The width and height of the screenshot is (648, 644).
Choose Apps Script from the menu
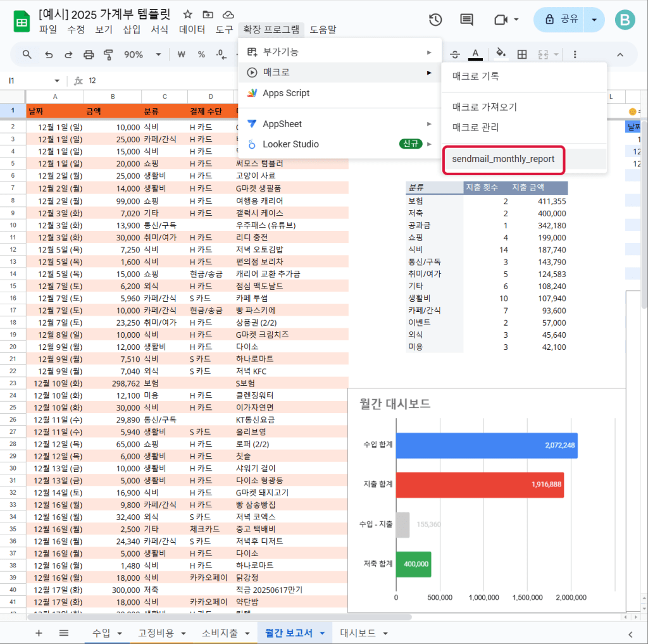pos(286,93)
